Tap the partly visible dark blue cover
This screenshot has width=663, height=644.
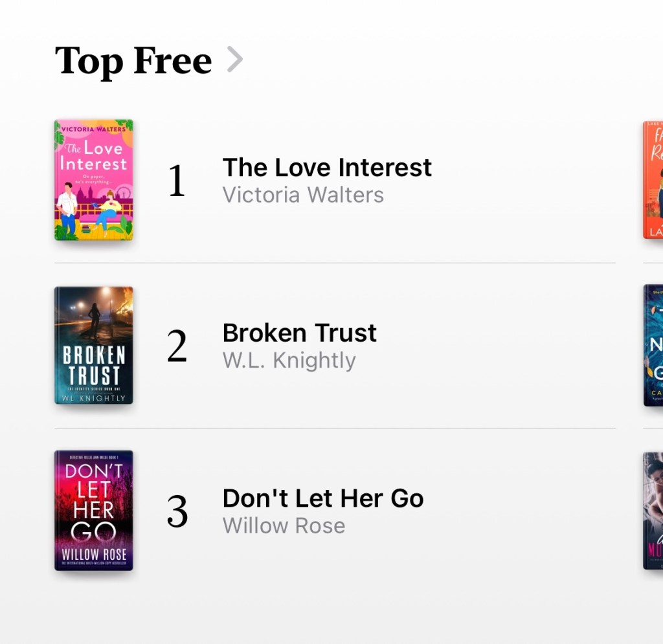(x=653, y=346)
